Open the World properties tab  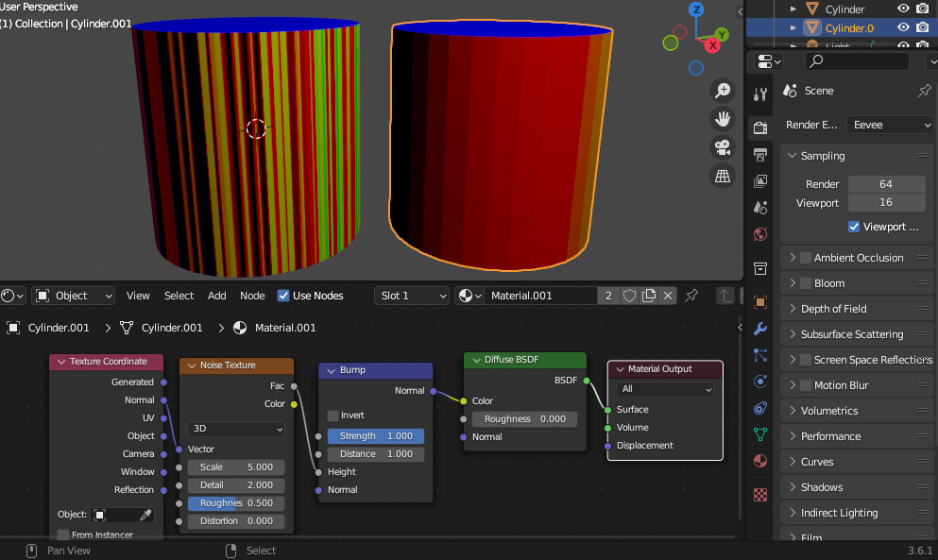pyautogui.click(x=760, y=234)
